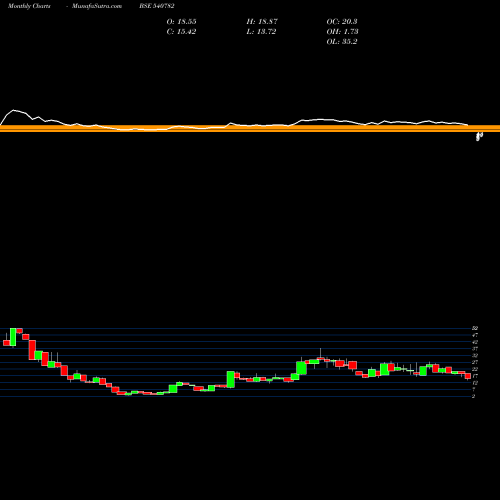Click the 52 price axis label
500x500 pixels.
click(475, 328)
